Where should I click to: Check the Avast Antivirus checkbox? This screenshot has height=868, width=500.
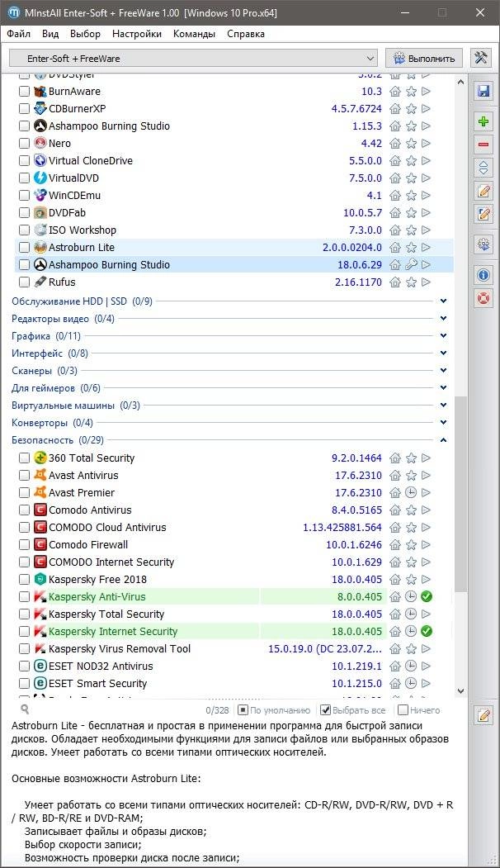point(24,476)
